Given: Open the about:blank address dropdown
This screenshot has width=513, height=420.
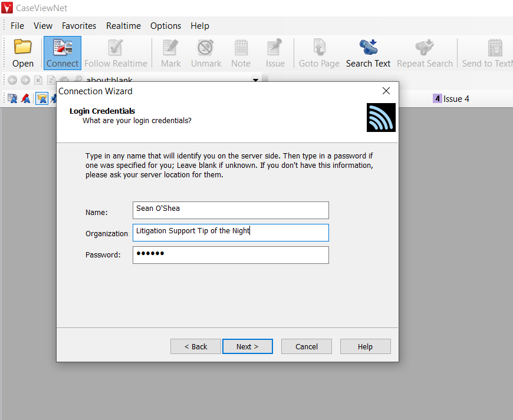Looking at the screenshot, I should 255,80.
